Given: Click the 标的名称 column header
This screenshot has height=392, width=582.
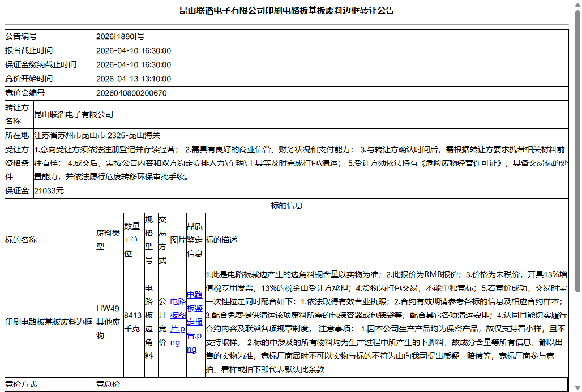Looking at the screenshot, I should [x=50, y=240].
